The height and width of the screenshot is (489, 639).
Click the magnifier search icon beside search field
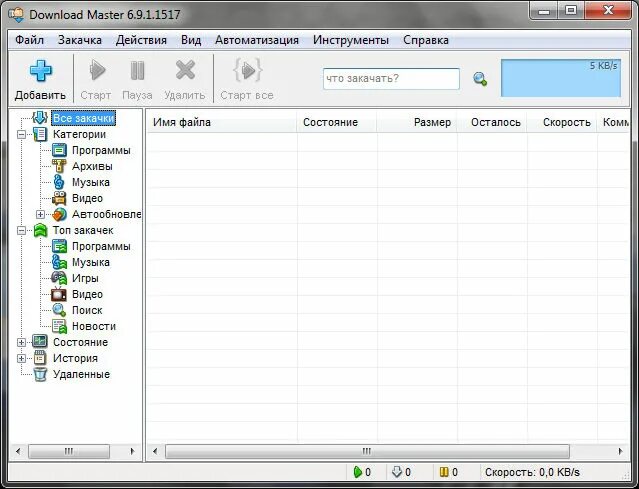pyautogui.click(x=480, y=79)
